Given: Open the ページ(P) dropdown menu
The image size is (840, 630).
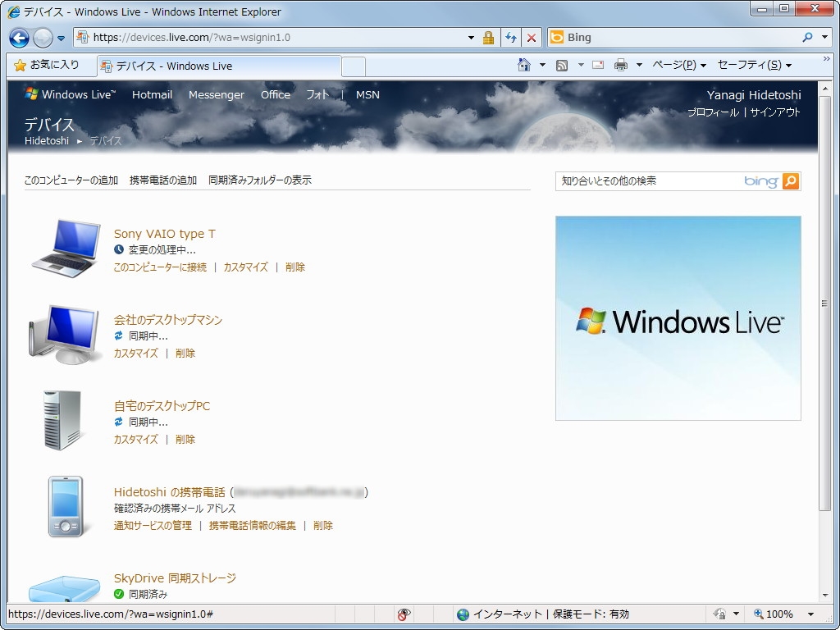Looking at the screenshot, I should [x=673, y=64].
